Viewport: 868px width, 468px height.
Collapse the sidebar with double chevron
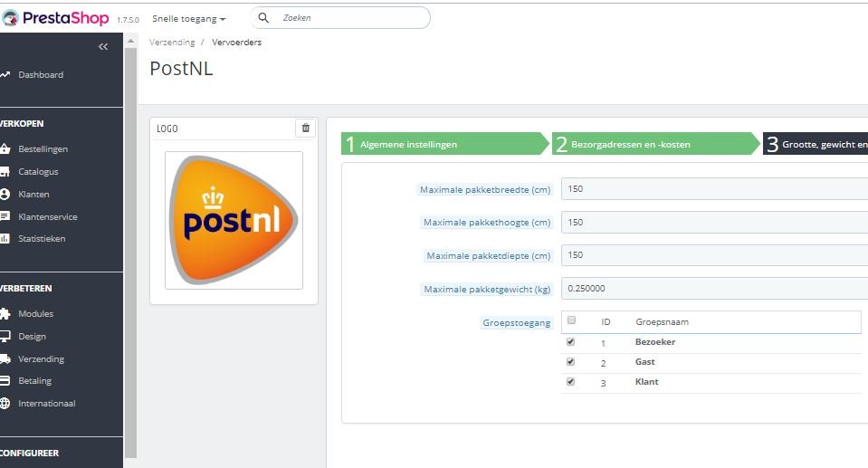(x=103, y=46)
